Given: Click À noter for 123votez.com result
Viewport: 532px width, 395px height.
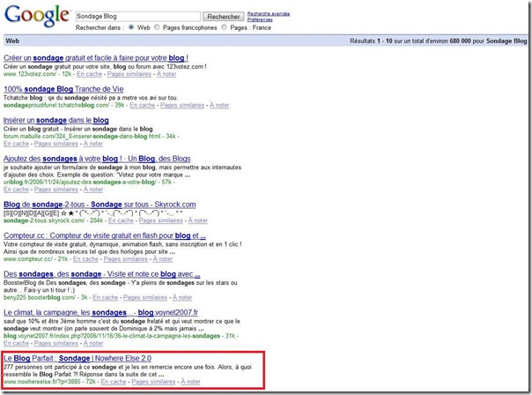Looking at the screenshot, I should 166,74.
